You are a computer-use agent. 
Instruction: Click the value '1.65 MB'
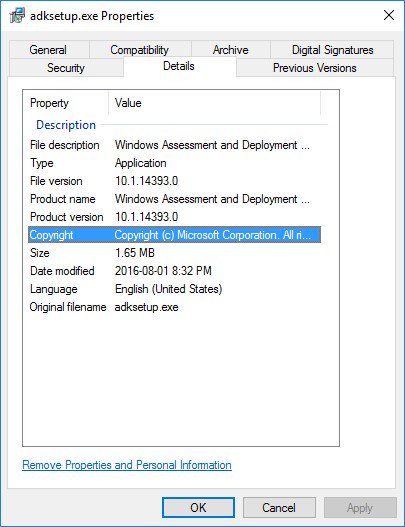tap(135, 253)
